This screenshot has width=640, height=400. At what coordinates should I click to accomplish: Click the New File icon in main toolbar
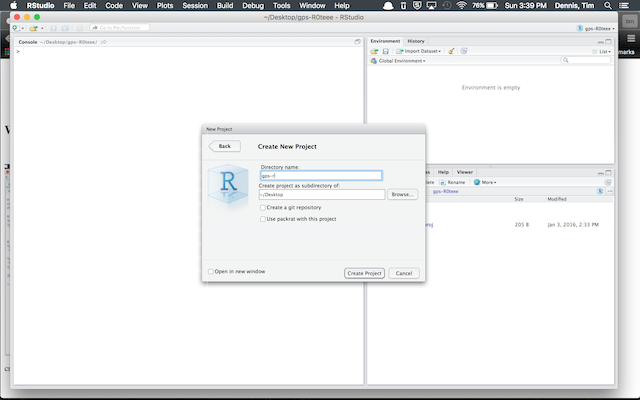coord(15,28)
